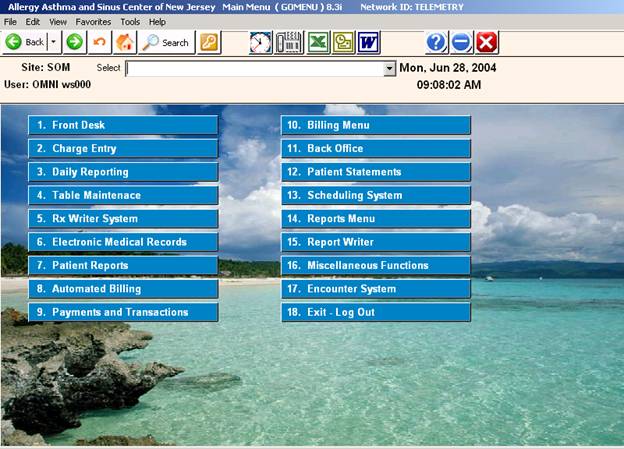
Task: Open 6. Electronic Medical Records
Action: pyautogui.click(x=122, y=242)
